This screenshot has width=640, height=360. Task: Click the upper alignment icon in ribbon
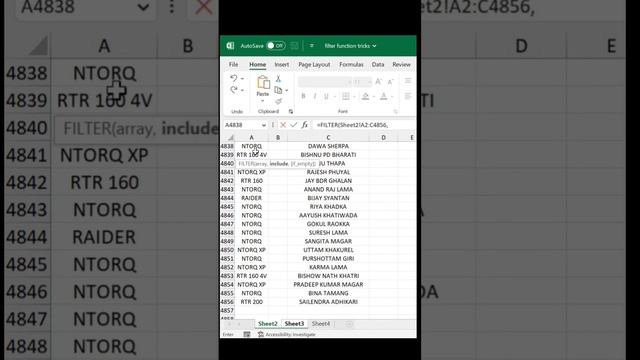point(408,81)
